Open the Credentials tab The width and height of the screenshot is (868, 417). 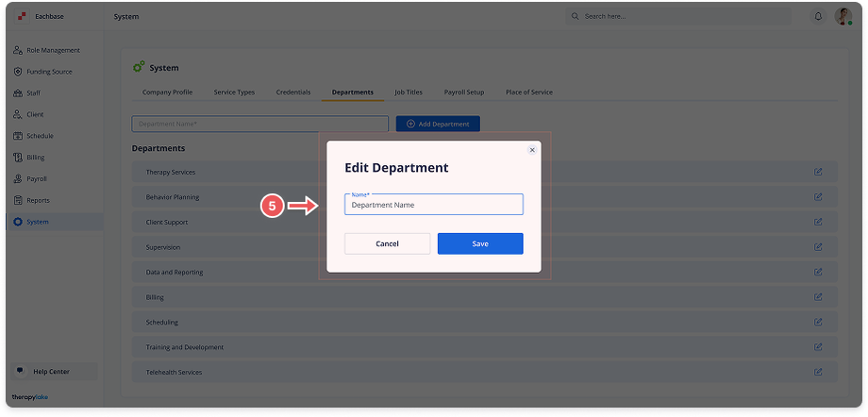(x=293, y=92)
